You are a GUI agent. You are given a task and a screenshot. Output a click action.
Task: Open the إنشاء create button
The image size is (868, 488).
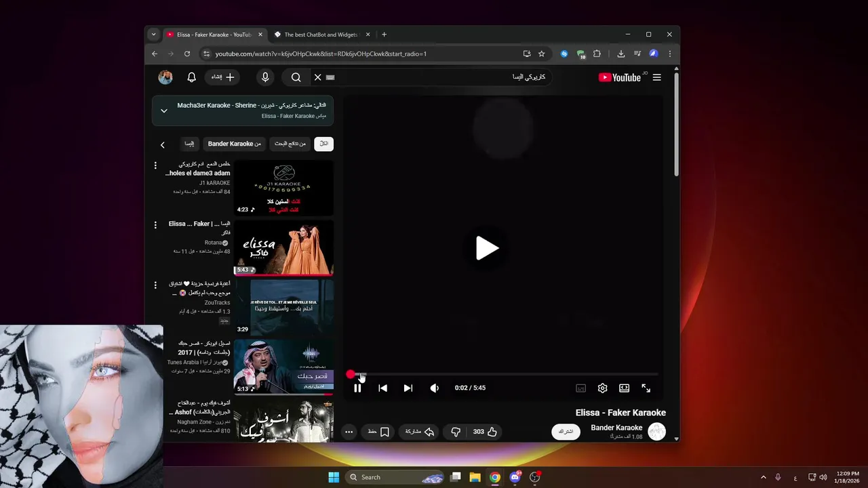pos(222,77)
